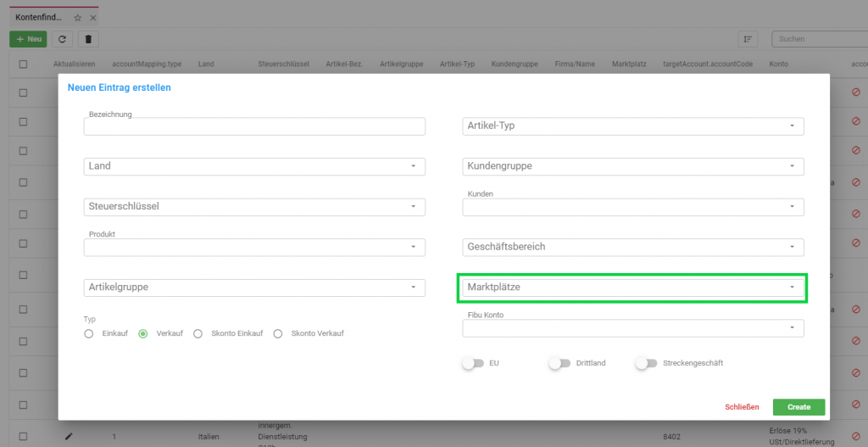
Task: Expand the Fibu Konto combo box
Action: coord(632,328)
